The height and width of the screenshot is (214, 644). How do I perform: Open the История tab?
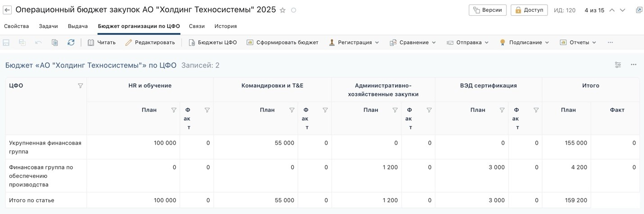225,26
